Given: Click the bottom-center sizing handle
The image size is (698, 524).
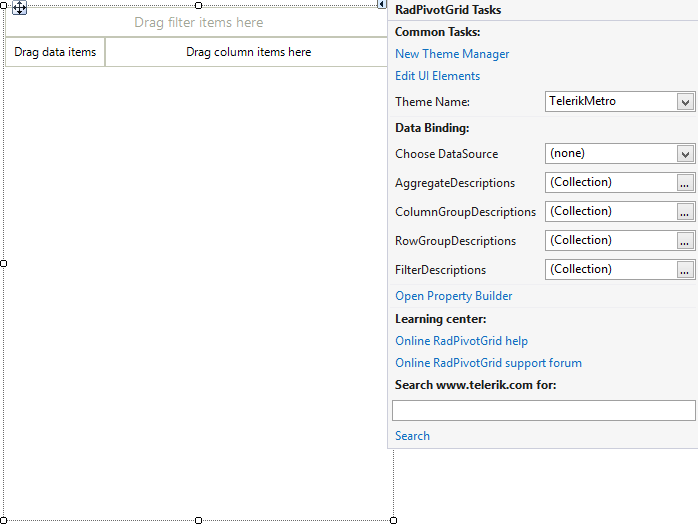Looking at the screenshot, I should 199,520.
